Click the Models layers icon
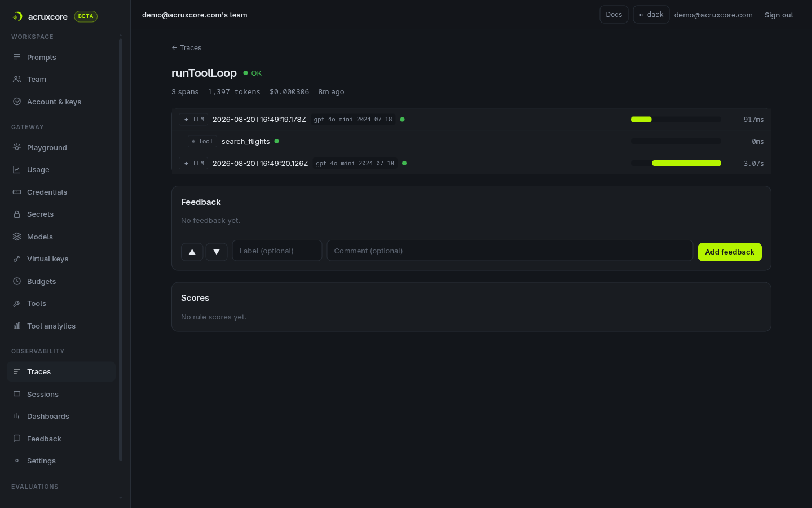 (17, 237)
